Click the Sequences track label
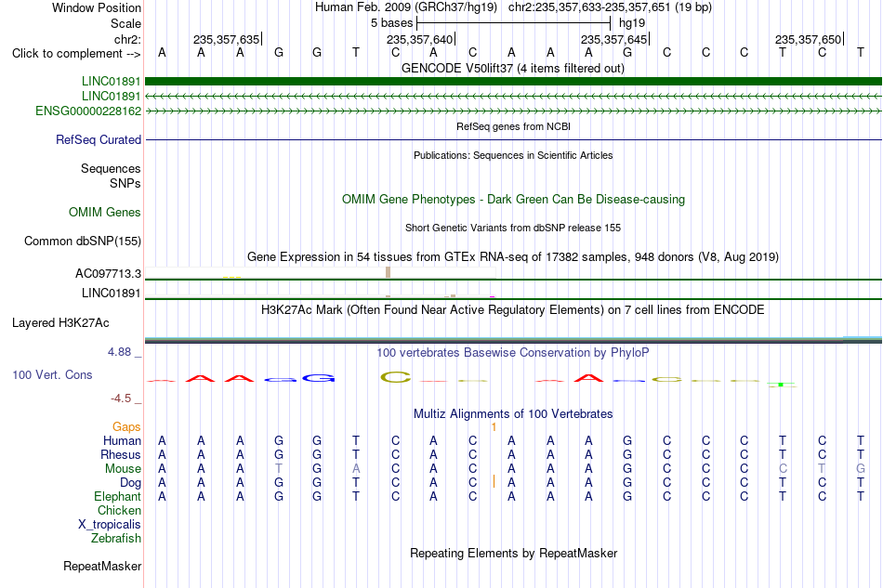This screenshot has height=588, width=883. [111, 169]
